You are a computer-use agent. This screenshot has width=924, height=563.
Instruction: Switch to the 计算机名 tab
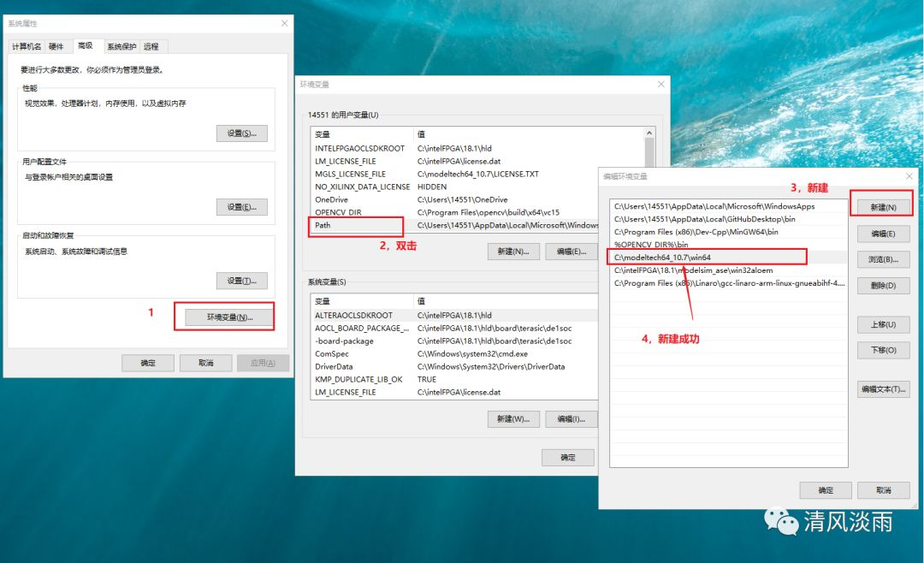[30, 46]
